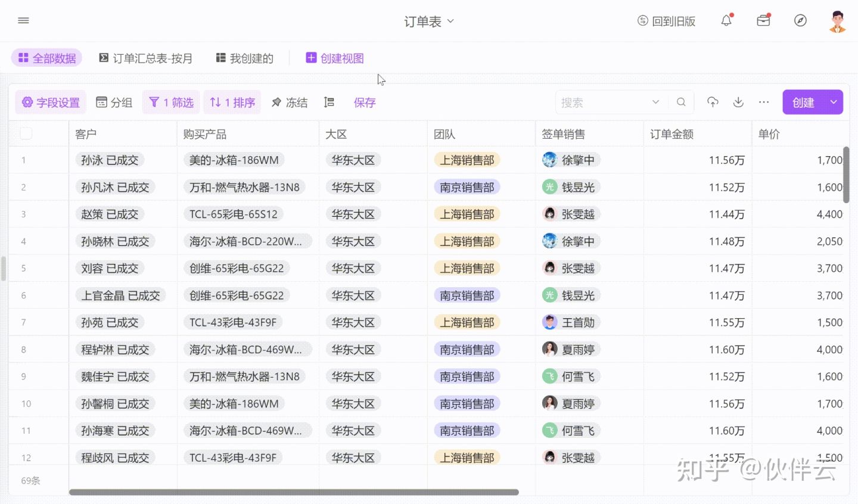Click the search magnifier icon
Viewport: 858px width, 504px height.
coord(681,102)
